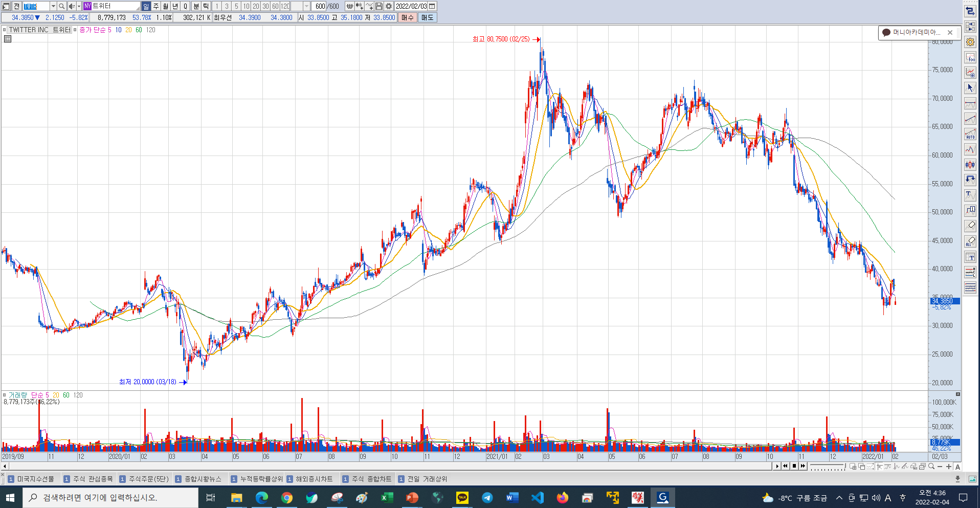This screenshot has width=980, height=508.
Task: Select the AUTO trendline tool
Action: [970, 134]
